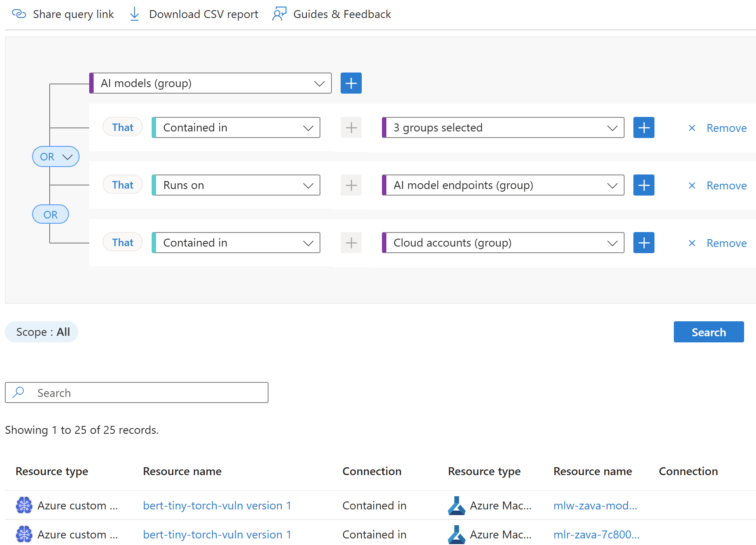
Task: Click first Resource type column header
Action: point(52,471)
